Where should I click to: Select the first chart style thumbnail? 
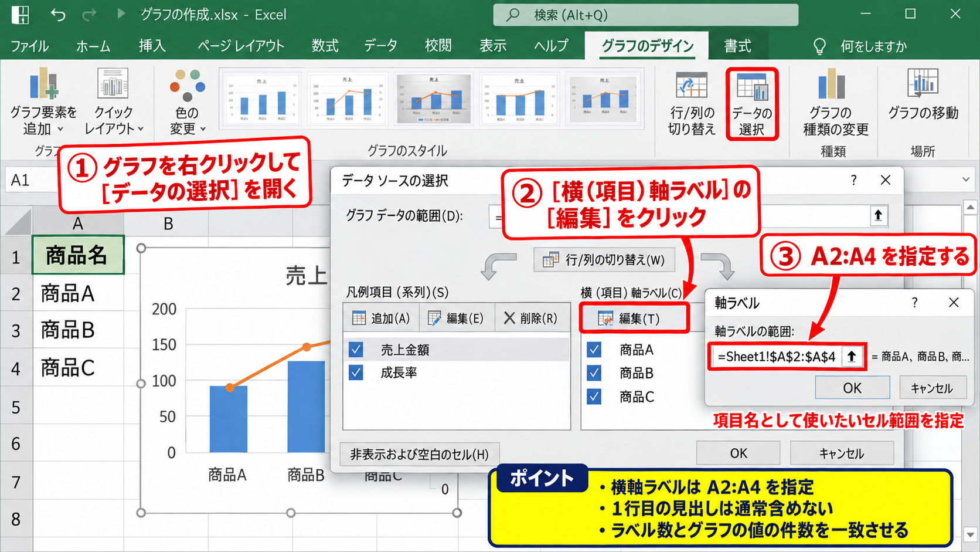tap(261, 99)
